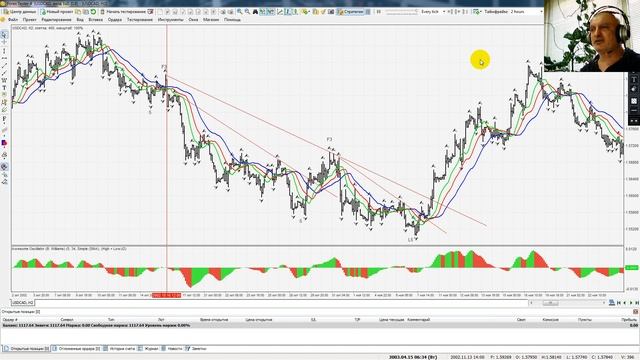640x360 pixels.
Task: Click the horizontal chart scrollbar thumb
Action: point(550,303)
